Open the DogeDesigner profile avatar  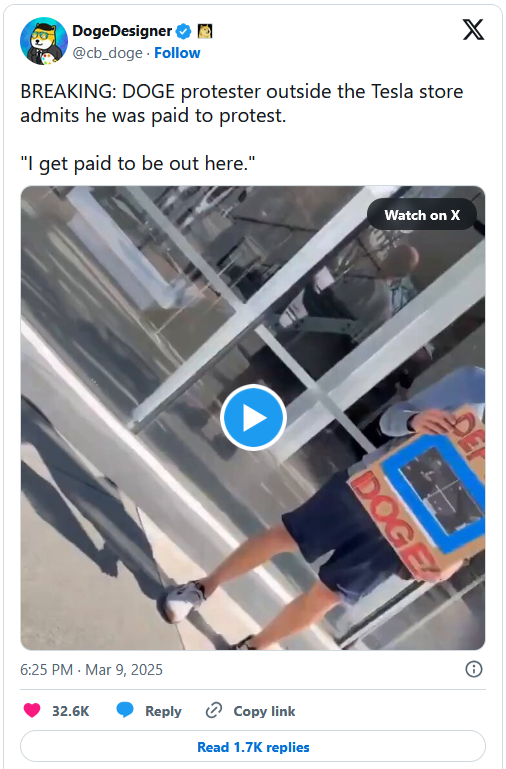pyautogui.click(x=44, y=41)
